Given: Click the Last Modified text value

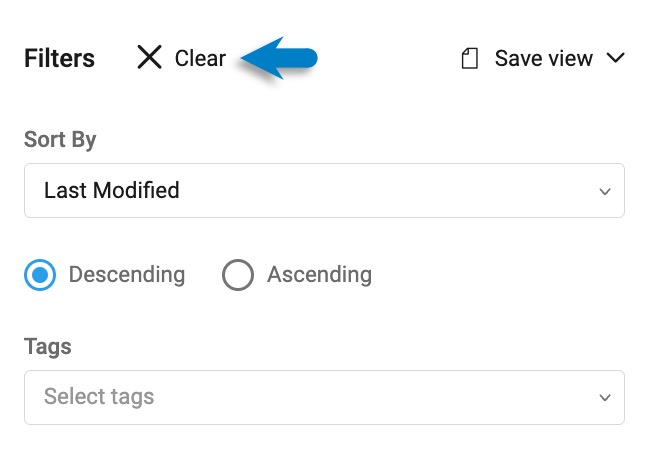Looking at the screenshot, I should [112, 190].
